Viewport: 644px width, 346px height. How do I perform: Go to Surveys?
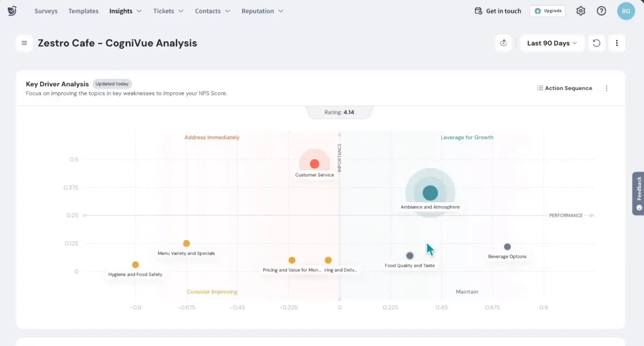pos(46,11)
